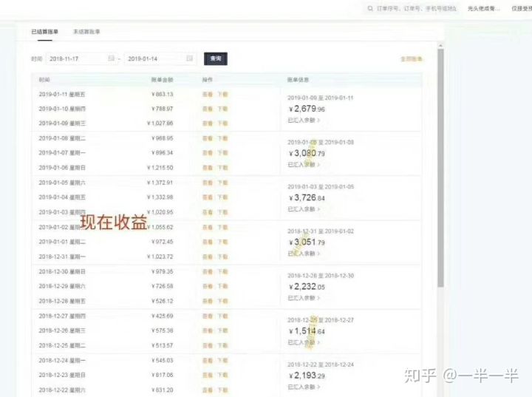
Task: View the 2018-12-27 bill via 查看
Action: 208,316
